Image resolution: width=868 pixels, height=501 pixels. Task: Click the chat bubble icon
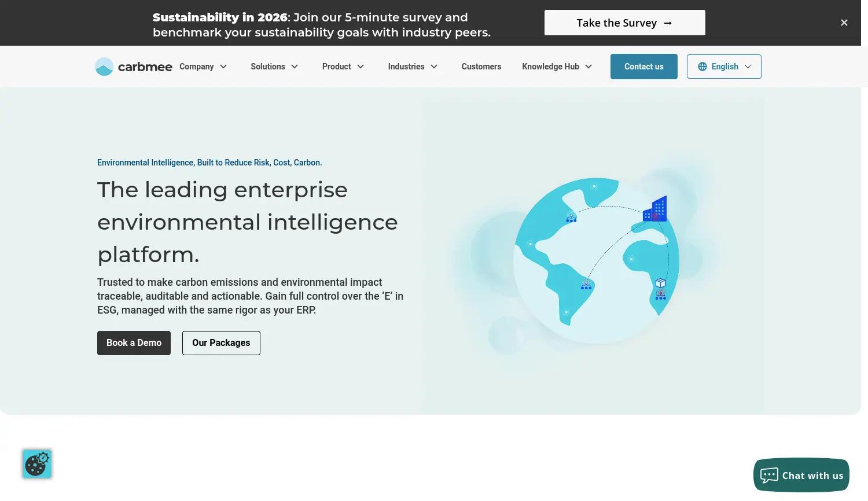click(x=769, y=476)
